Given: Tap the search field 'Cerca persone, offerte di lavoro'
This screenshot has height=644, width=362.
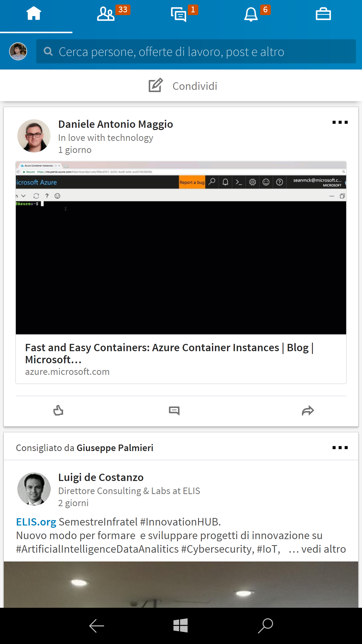Looking at the screenshot, I should (196, 51).
